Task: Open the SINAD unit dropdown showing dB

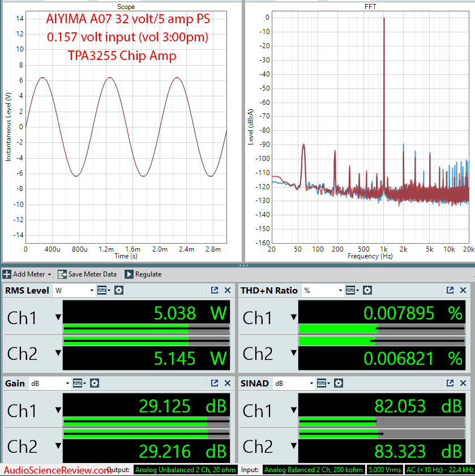Action: point(294,384)
